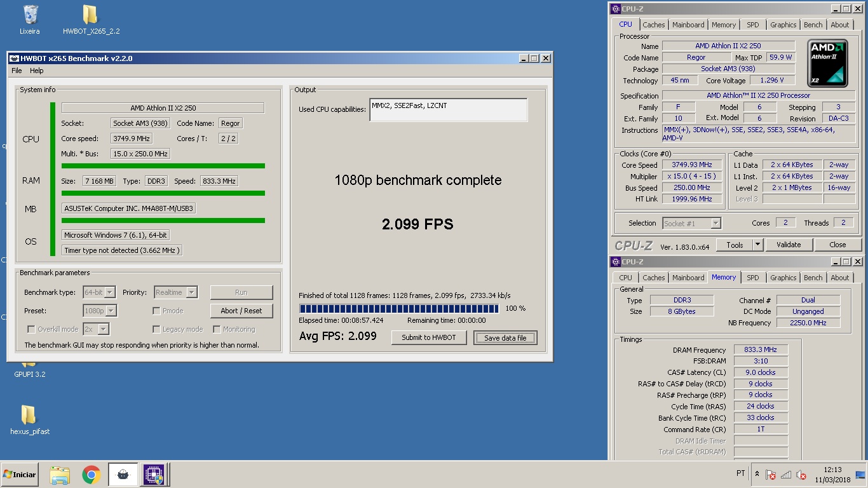Switch to Graphics tab in upper CPU-Z window
This screenshot has width=868, height=488.
pos(783,25)
